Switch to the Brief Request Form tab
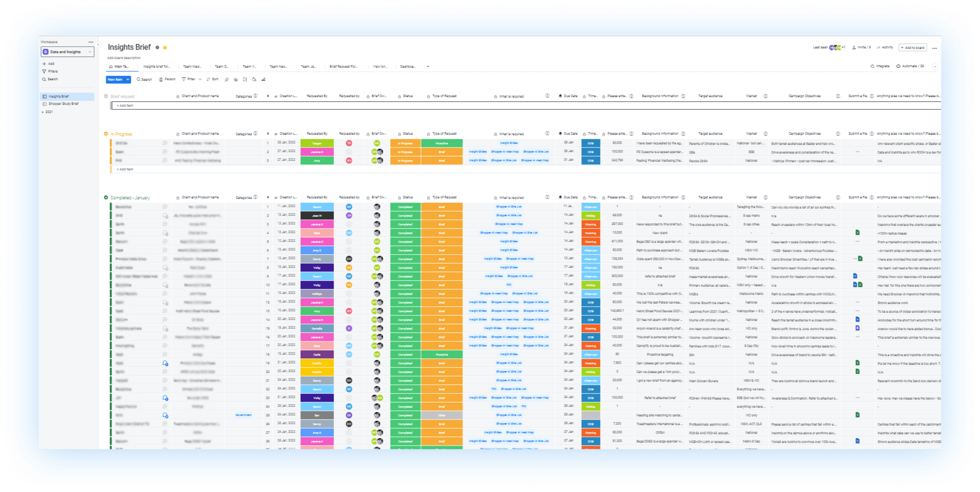980x492 pixels. point(343,67)
